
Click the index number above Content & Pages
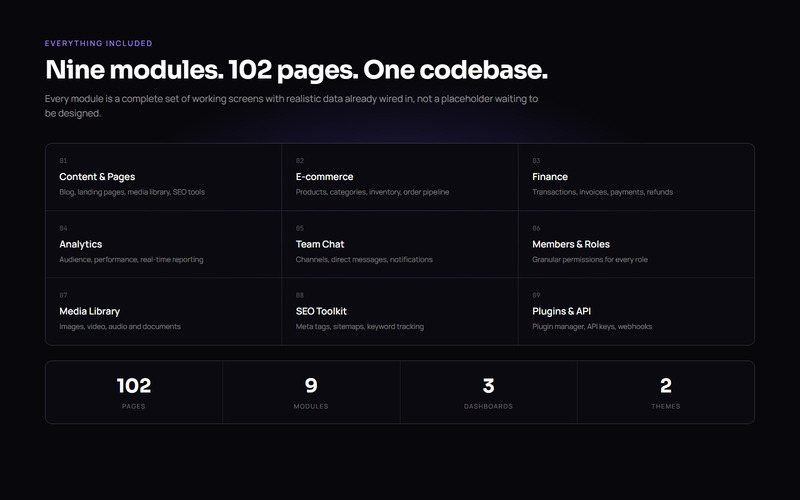click(x=63, y=161)
